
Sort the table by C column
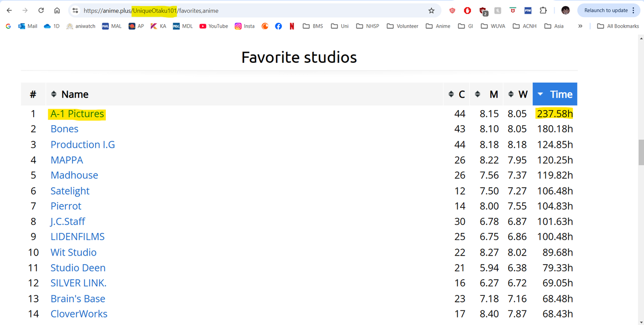pos(457,94)
